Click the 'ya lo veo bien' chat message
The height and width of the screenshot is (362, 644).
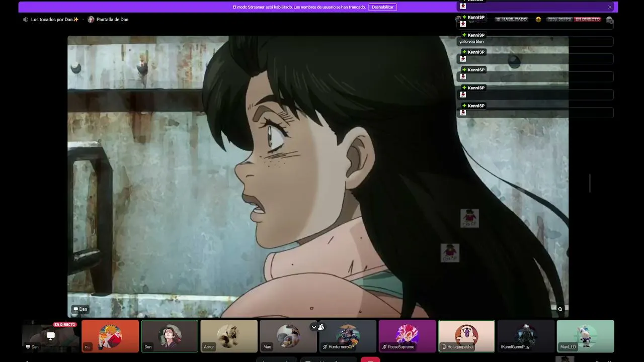[471, 42]
